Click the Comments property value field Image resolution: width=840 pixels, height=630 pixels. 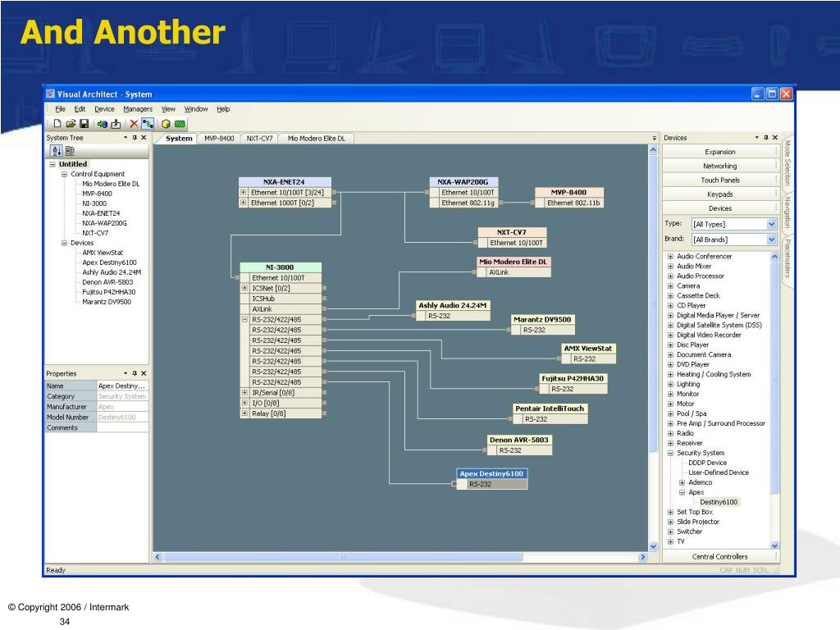point(122,427)
